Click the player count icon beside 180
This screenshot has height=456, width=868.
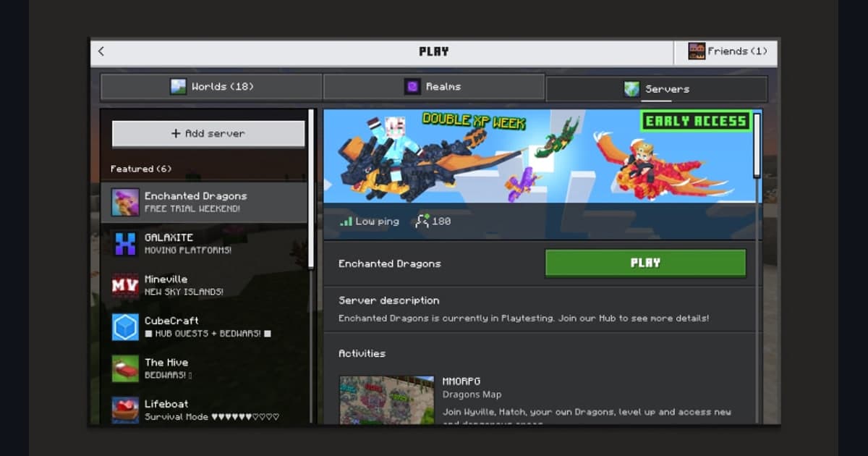point(422,221)
